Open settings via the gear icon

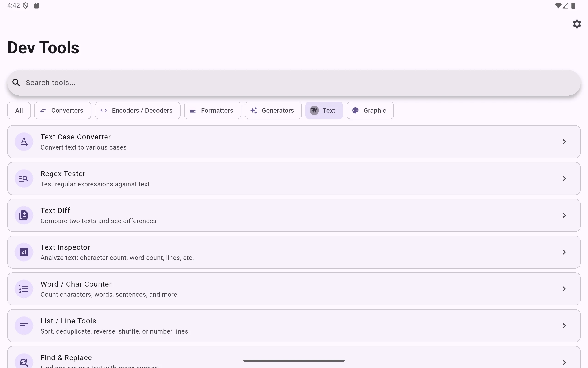pyautogui.click(x=577, y=24)
